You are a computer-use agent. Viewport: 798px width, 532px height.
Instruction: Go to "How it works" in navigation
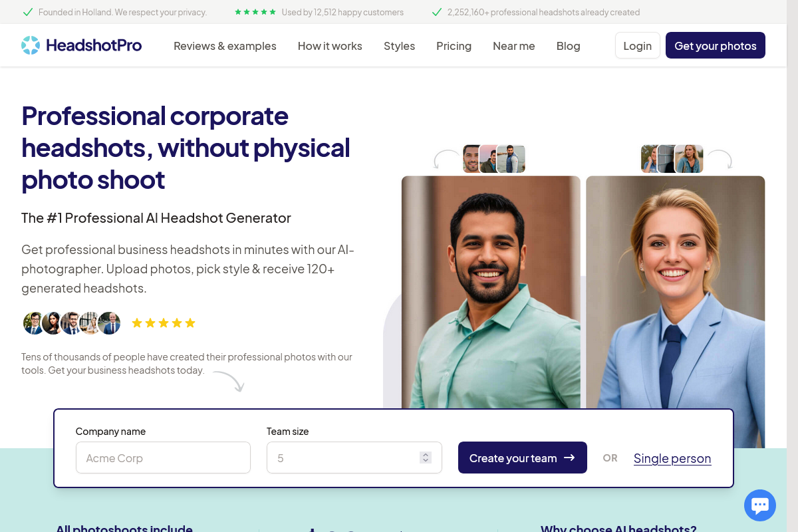330,45
